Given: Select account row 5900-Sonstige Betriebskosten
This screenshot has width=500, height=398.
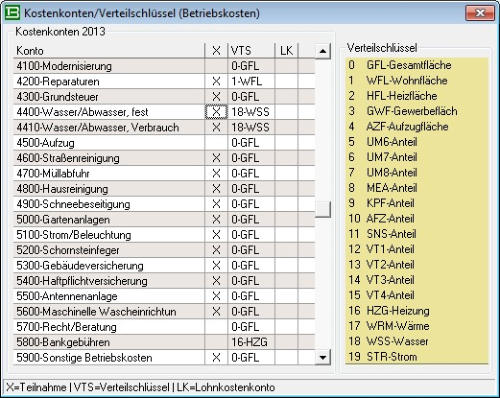Looking at the screenshot, I should click(x=164, y=358).
